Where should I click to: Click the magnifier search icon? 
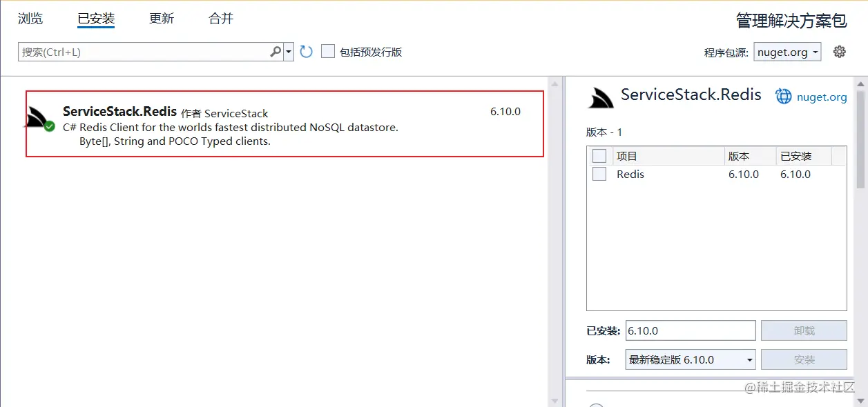click(x=276, y=52)
